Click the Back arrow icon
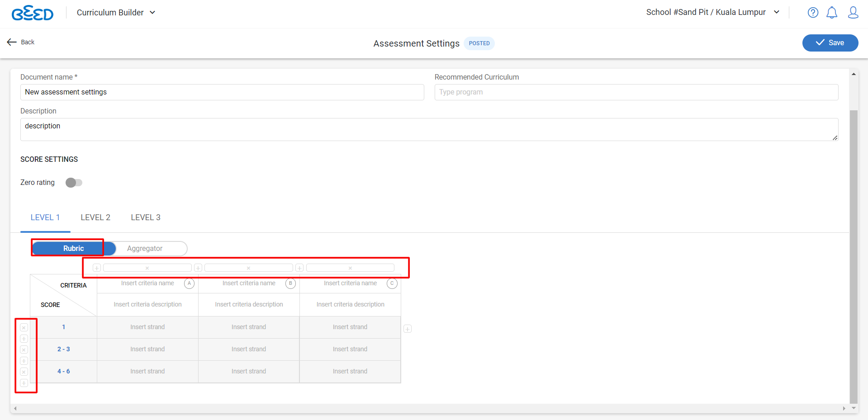The image size is (868, 420). [x=12, y=42]
